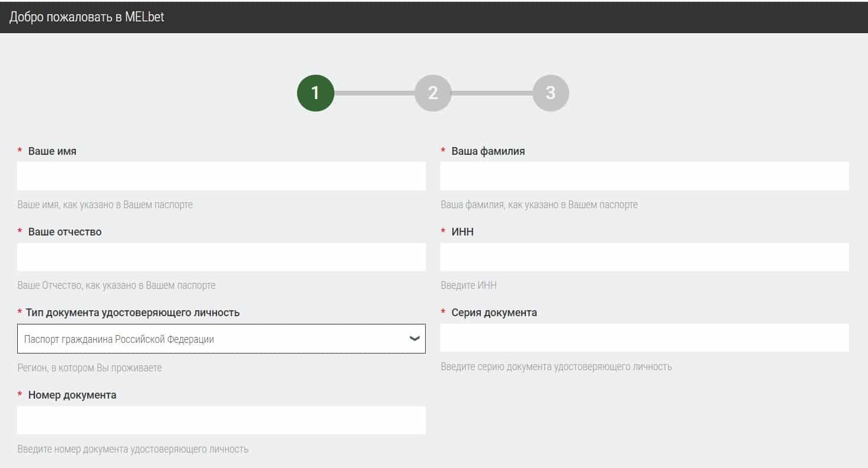Click the "Ваша фамилия" field label
Viewport: 868px width, 468px height.
(488, 151)
